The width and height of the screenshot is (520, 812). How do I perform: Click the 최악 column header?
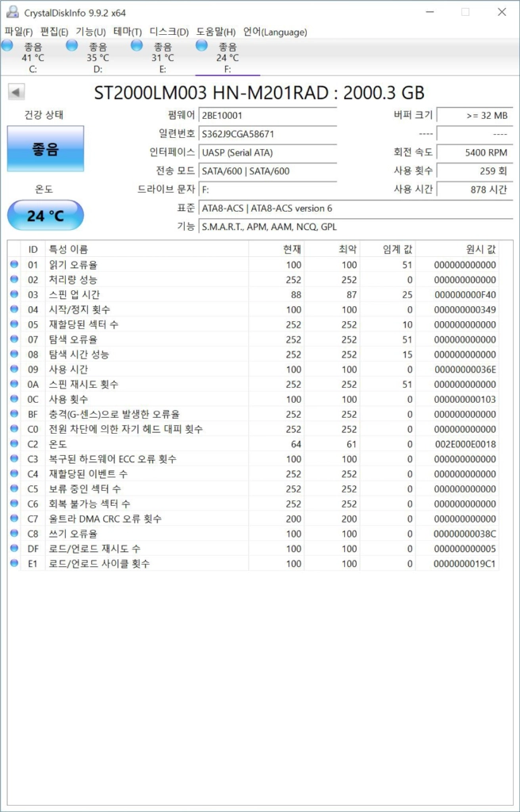click(332, 250)
